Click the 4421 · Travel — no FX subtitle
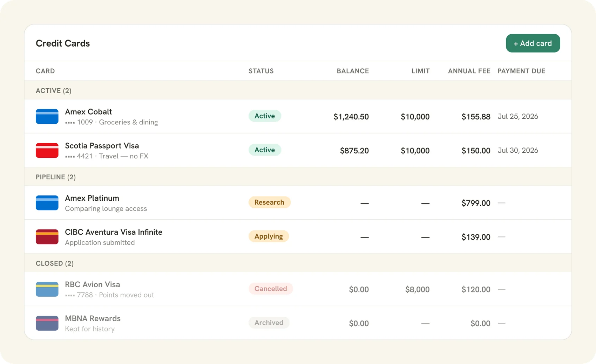The width and height of the screenshot is (596, 364). [x=107, y=156]
